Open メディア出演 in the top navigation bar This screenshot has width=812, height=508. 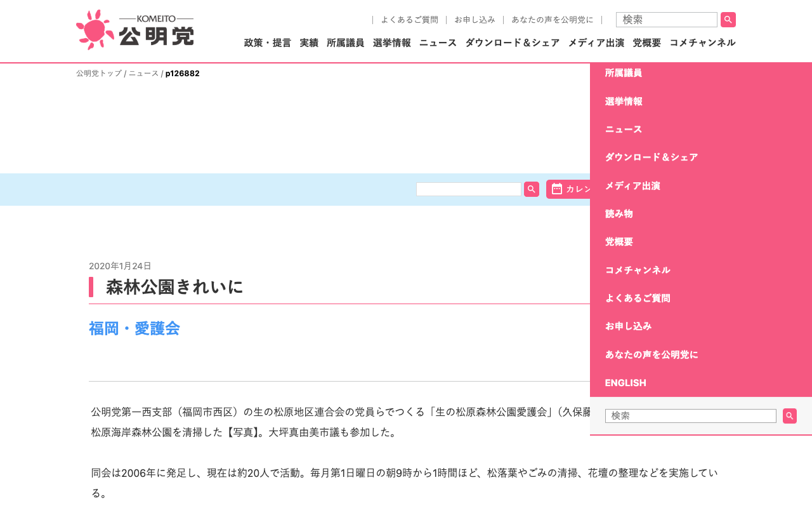[x=596, y=43]
